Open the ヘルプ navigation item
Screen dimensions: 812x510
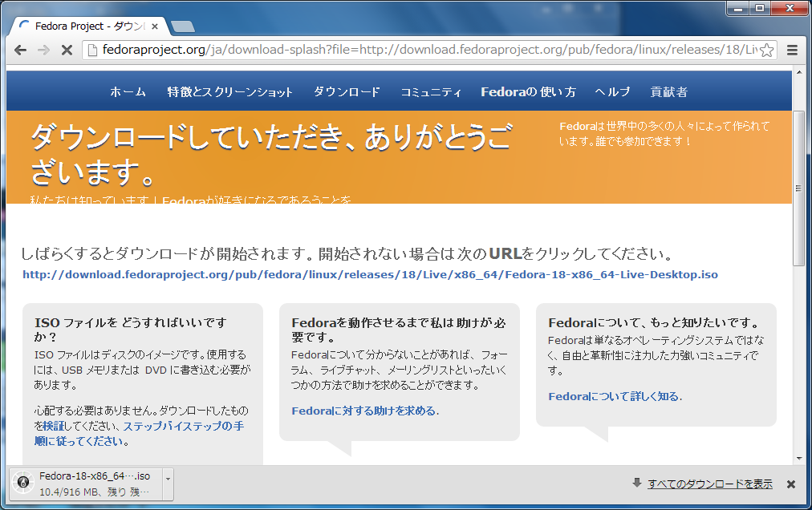coord(613,92)
